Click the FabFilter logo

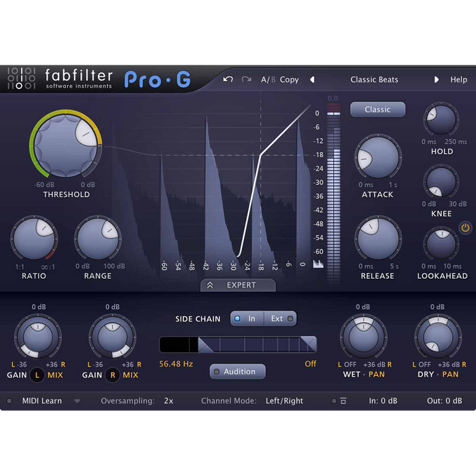tap(60, 79)
